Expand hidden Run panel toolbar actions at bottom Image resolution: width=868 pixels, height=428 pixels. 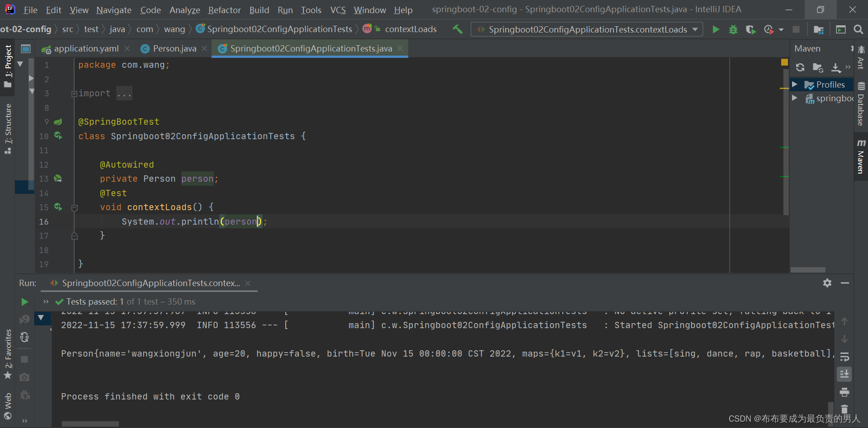tap(25, 421)
